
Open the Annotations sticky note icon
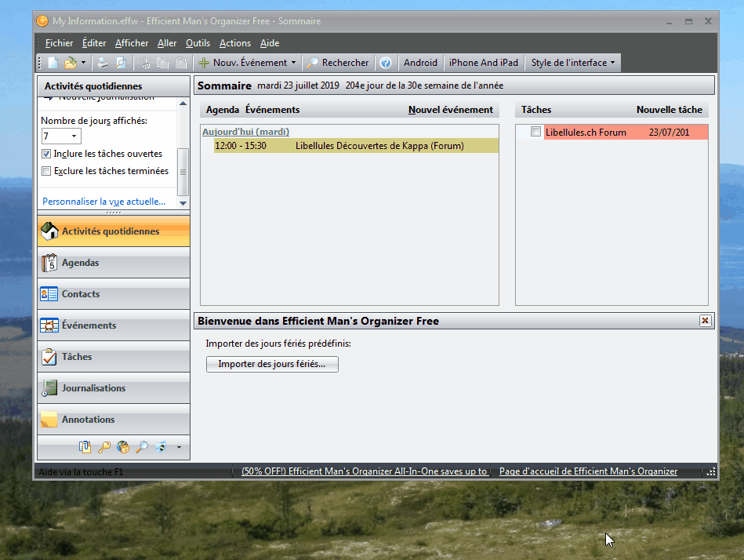pos(49,420)
